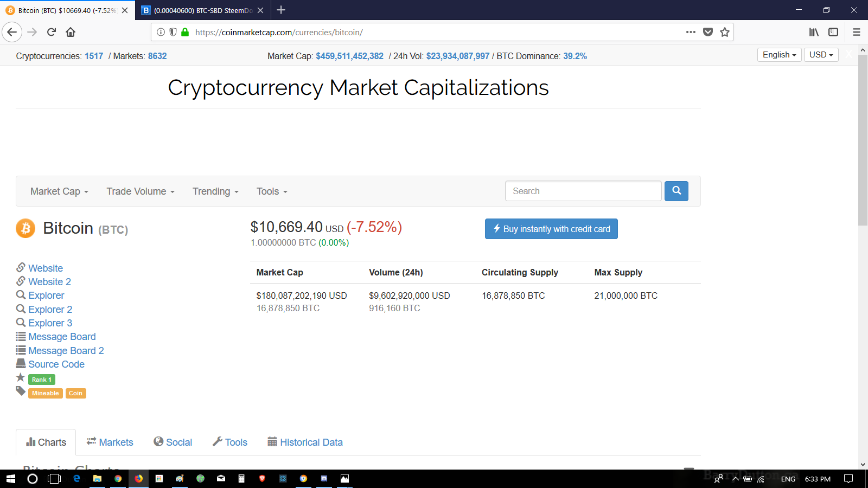This screenshot has width=868, height=488.
Task: Click the taskbar clock 6:33 PM
Action: tap(818, 479)
